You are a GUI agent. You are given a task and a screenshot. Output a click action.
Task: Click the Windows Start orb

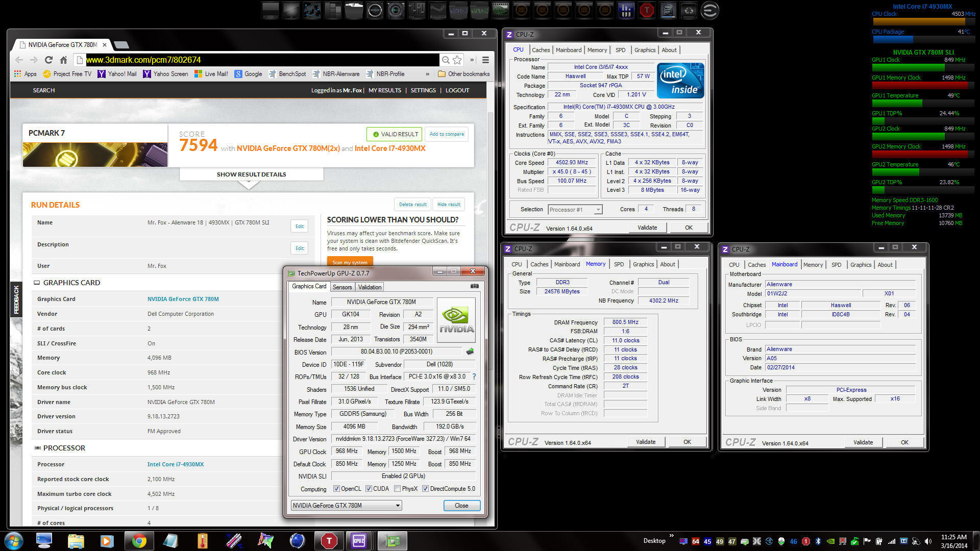[x=14, y=541]
